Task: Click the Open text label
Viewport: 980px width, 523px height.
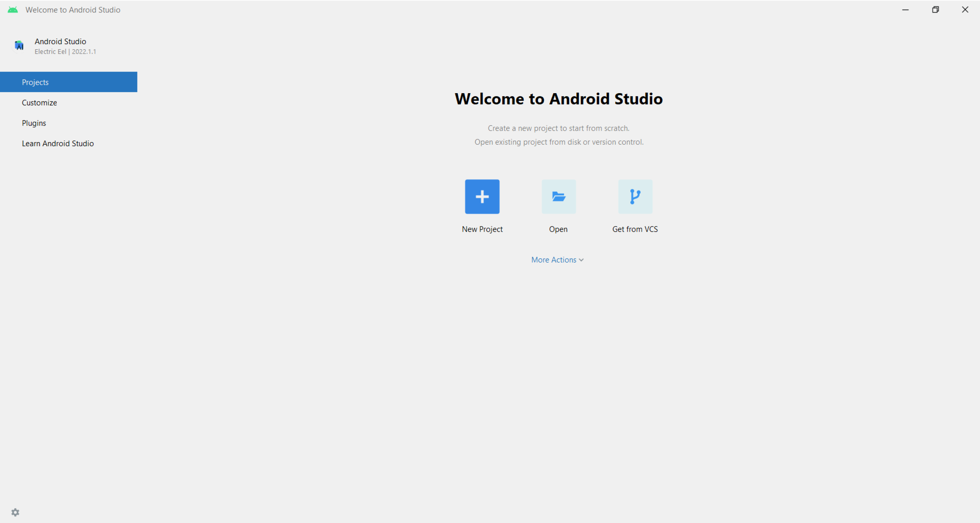Action: 558,229
